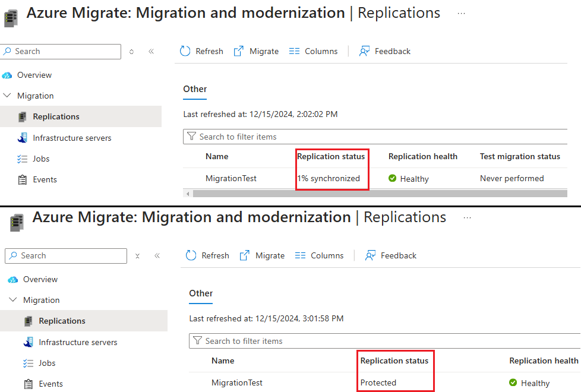Open Overview in bottom panel sidebar
581x392 pixels.
(40, 279)
